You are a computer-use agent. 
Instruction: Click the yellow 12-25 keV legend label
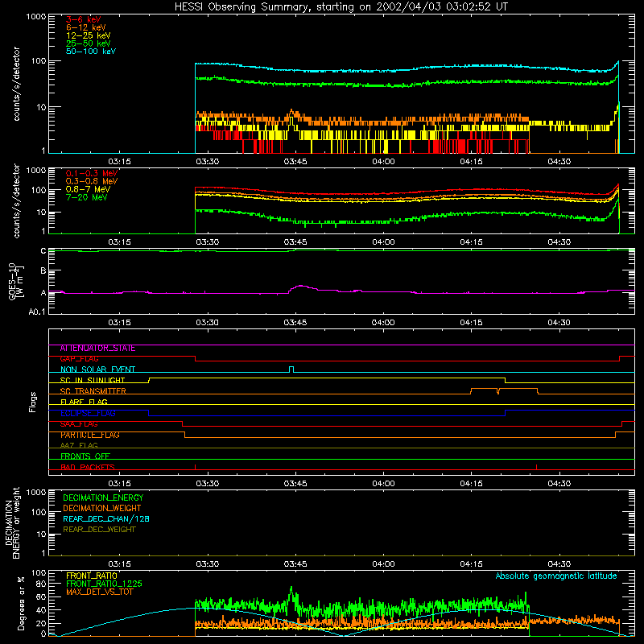(89, 35)
